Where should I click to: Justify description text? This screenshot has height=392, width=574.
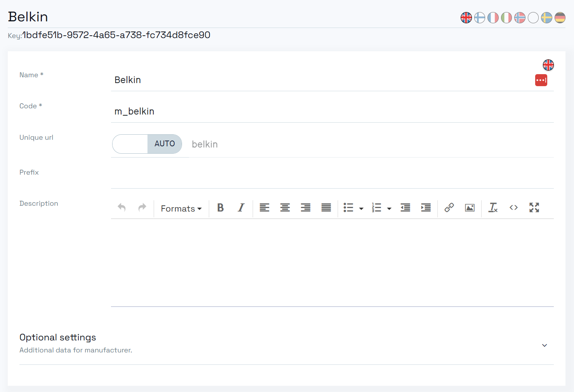click(x=326, y=208)
